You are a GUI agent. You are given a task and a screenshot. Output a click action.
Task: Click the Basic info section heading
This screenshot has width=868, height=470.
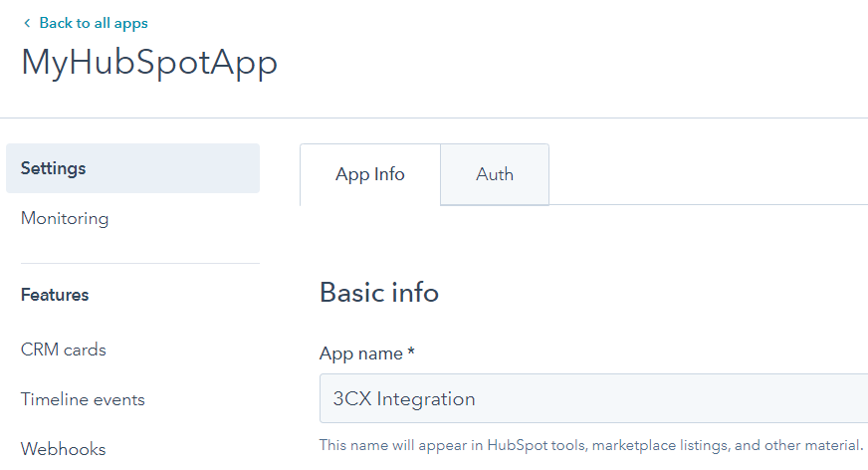pyautogui.click(x=379, y=293)
